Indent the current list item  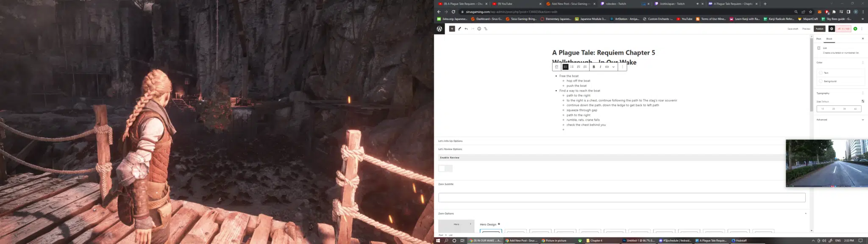[585, 67]
